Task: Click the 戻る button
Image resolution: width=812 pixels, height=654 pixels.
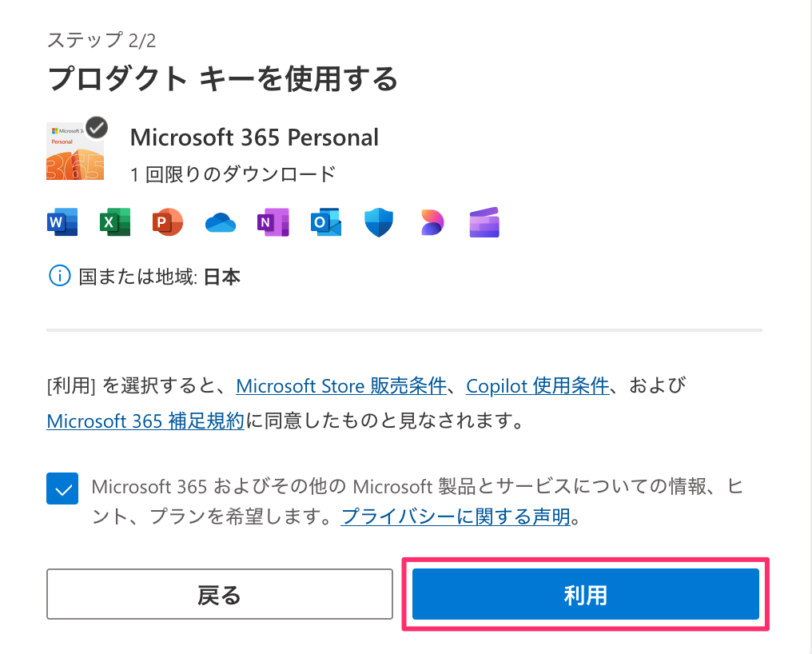Action: [220, 594]
